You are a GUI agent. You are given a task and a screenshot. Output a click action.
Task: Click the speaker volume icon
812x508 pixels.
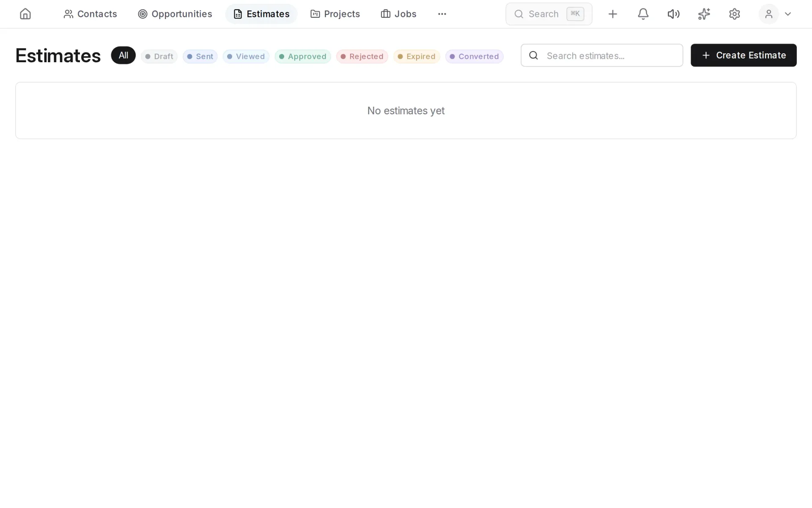click(x=673, y=14)
